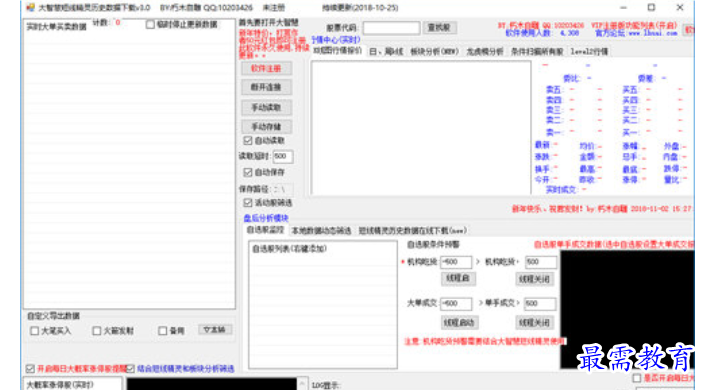Check the red checkbox at the bottom right
The width and height of the screenshot is (701, 390).
point(637,378)
